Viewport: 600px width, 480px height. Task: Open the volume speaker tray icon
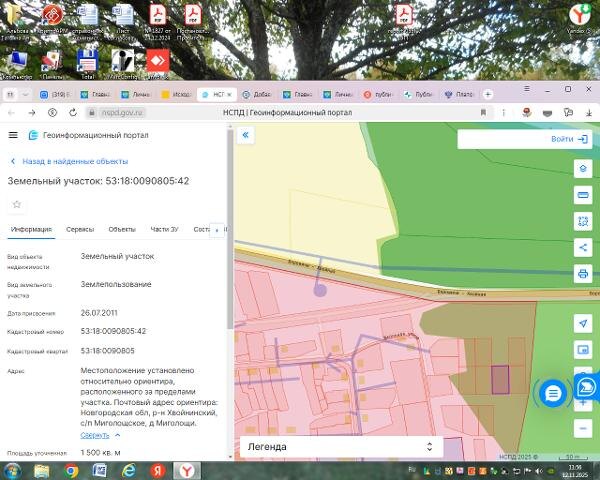point(539,471)
